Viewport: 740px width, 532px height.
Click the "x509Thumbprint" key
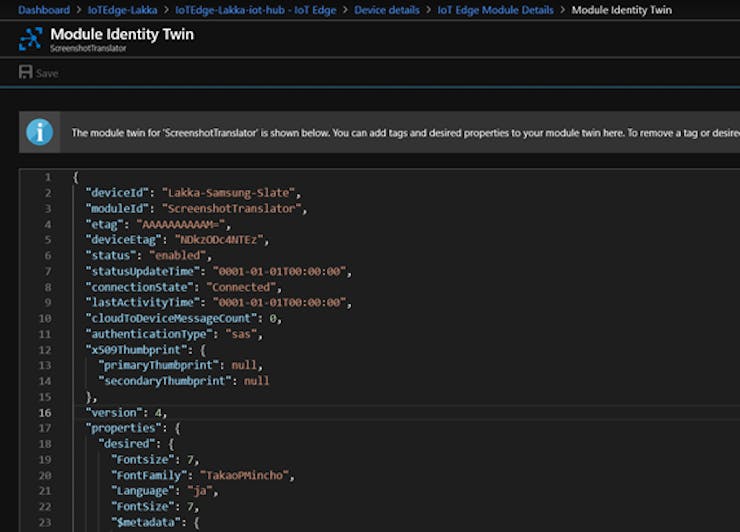[x=136, y=350]
